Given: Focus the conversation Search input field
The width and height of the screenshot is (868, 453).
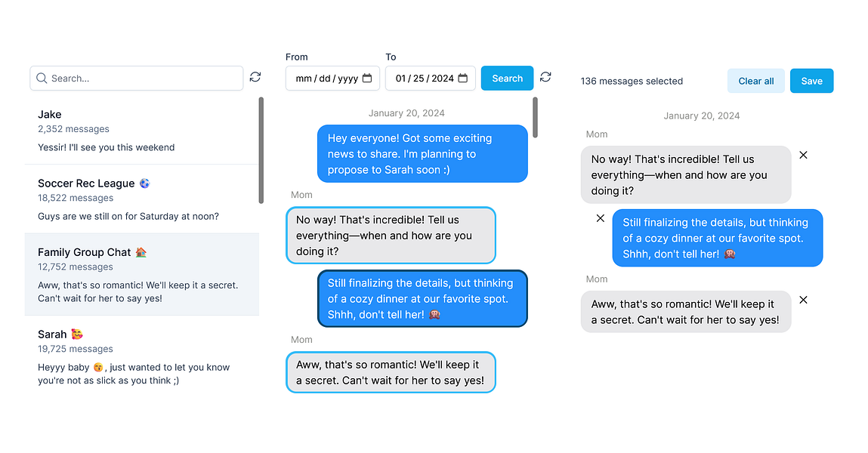Looking at the screenshot, I should tap(144, 79).
